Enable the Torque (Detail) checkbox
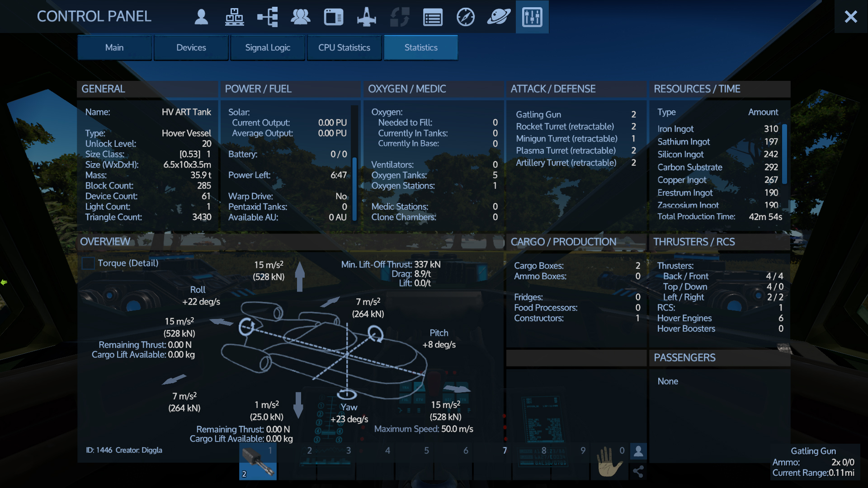 88,263
